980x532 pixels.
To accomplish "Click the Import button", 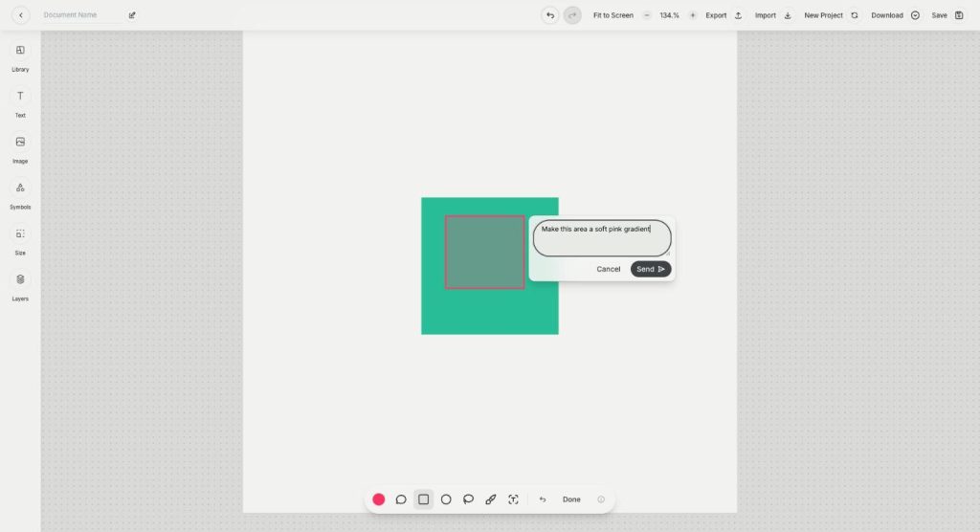I will coord(773,15).
